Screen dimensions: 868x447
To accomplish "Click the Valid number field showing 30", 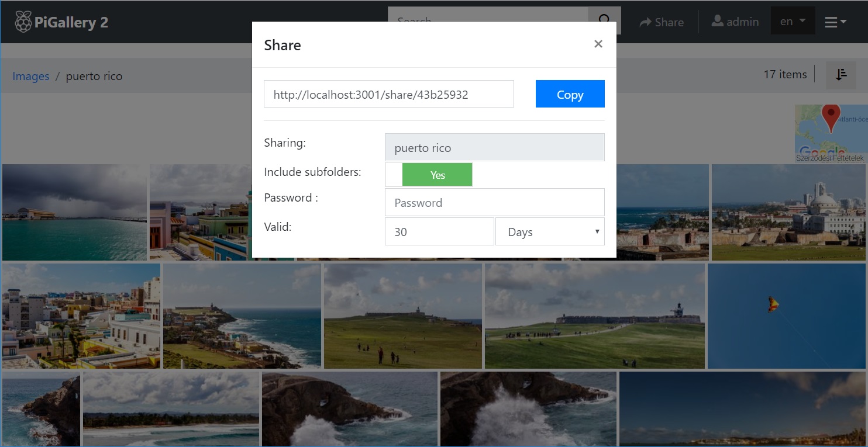I will 439,232.
